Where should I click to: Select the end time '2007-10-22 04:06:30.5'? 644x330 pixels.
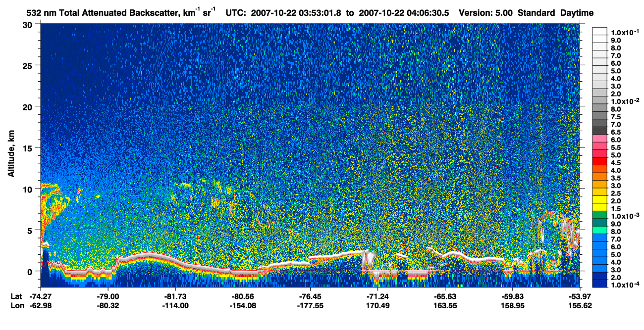(x=403, y=13)
